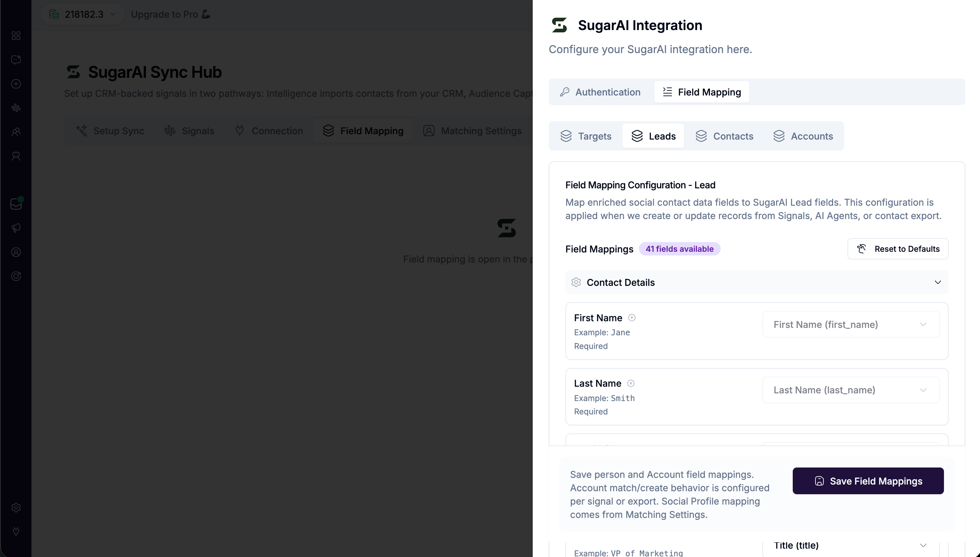Open the settings gear icon in sidebar

pyautogui.click(x=16, y=508)
